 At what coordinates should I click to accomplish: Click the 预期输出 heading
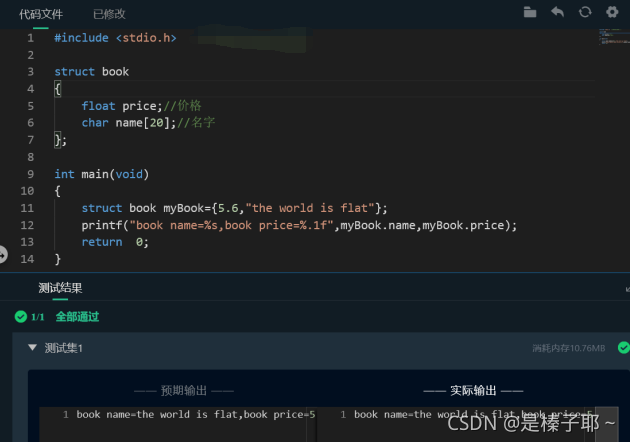pos(184,390)
